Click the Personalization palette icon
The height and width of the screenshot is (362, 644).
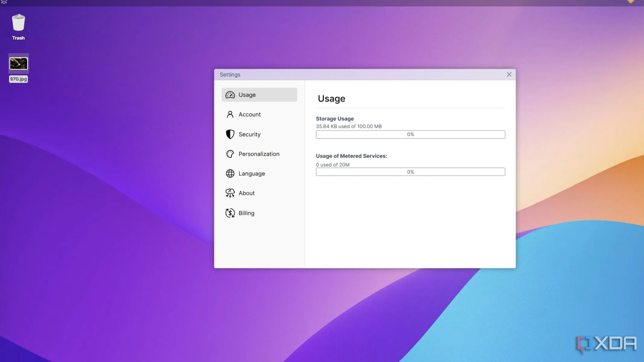(x=230, y=154)
